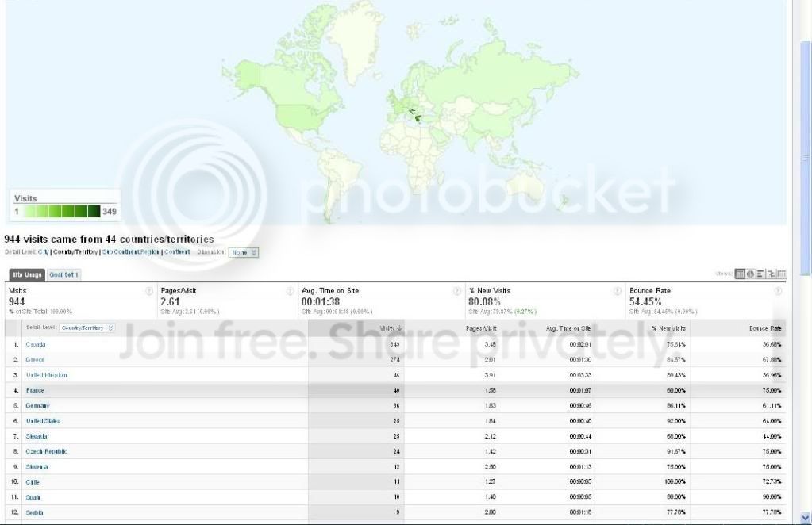Switch to the pivot view icon
This screenshot has height=525, width=812.
coord(781,274)
